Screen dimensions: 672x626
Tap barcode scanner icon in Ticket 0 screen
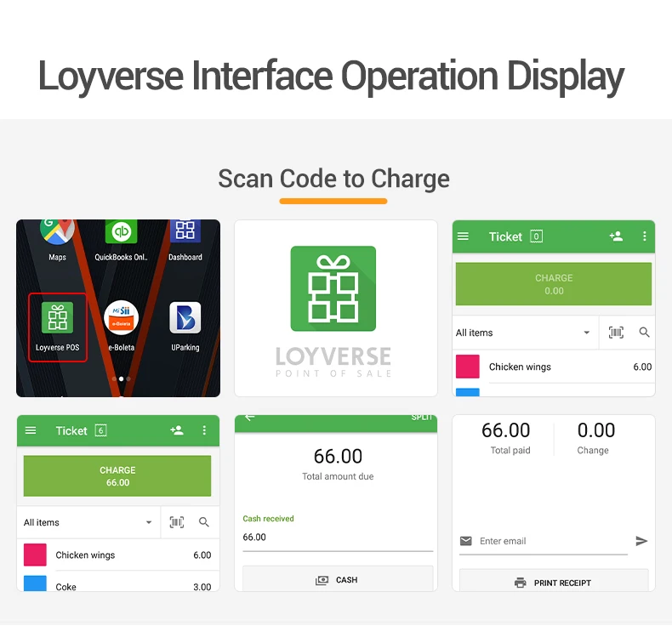click(616, 333)
